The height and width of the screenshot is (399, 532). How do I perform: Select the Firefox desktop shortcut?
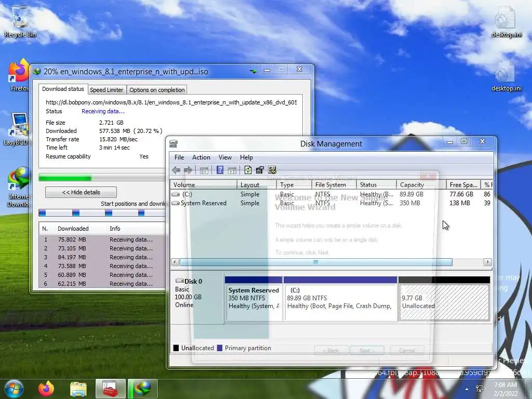19,75
